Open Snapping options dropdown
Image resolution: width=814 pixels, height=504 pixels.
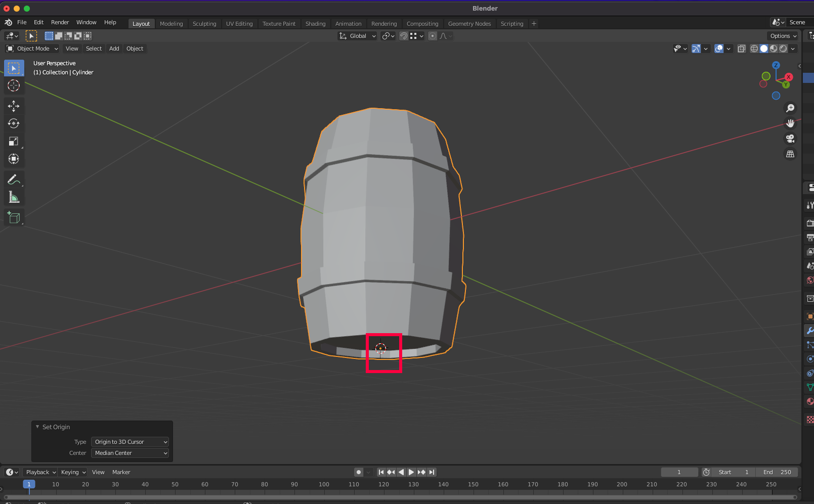click(x=417, y=36)
